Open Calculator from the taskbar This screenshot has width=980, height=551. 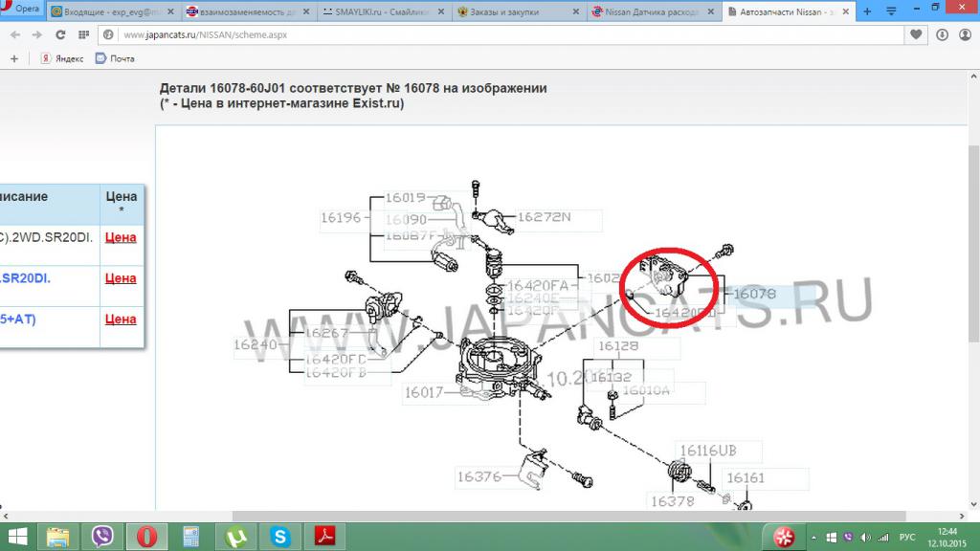(190, 537)
